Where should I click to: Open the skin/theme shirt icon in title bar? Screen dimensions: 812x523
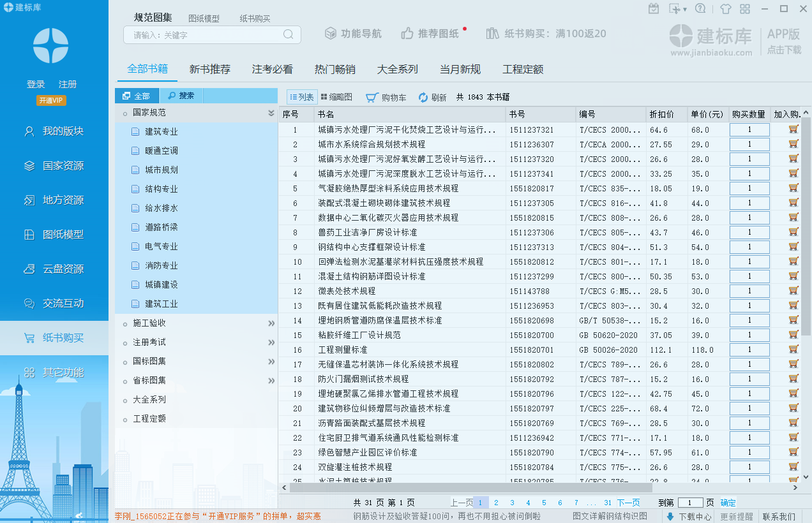[725, 9]
